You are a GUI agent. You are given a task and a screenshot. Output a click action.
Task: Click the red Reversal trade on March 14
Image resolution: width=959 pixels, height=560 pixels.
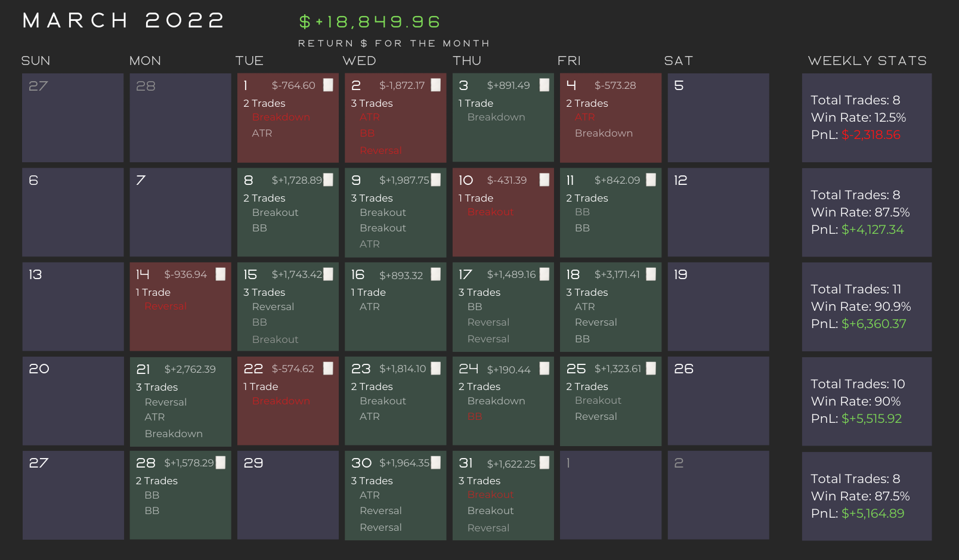(165, 307)
